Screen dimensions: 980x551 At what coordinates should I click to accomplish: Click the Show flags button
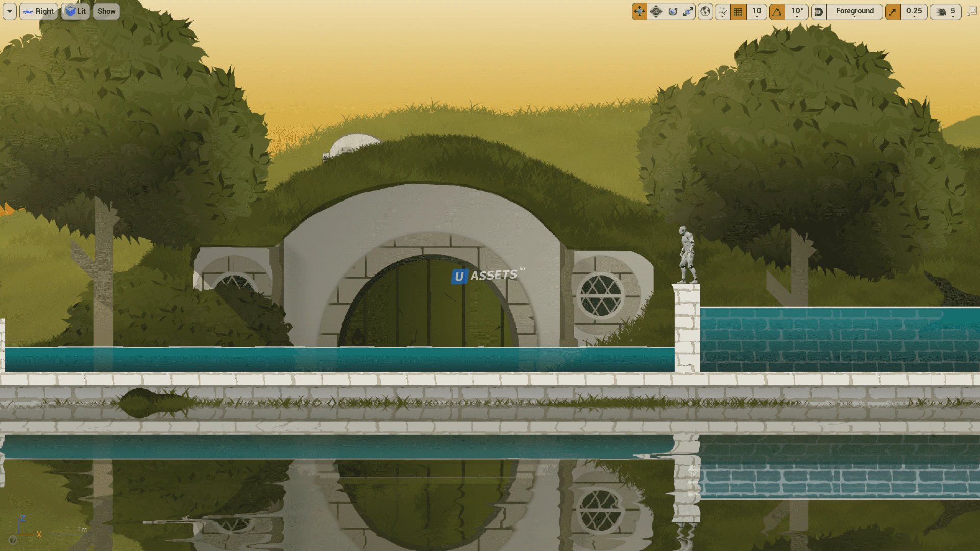[x=107, y=11]
